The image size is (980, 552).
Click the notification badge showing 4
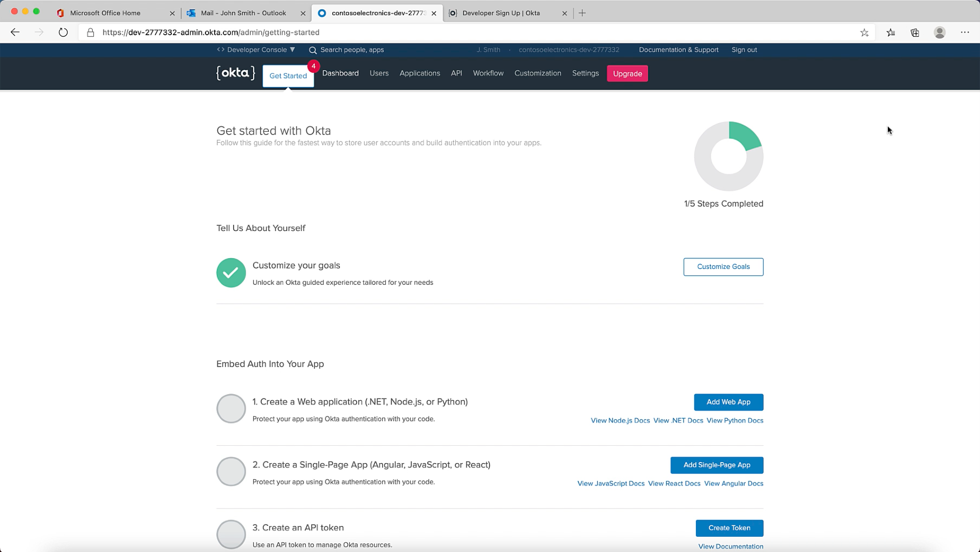pyautogui.click(x=313, y=66)
